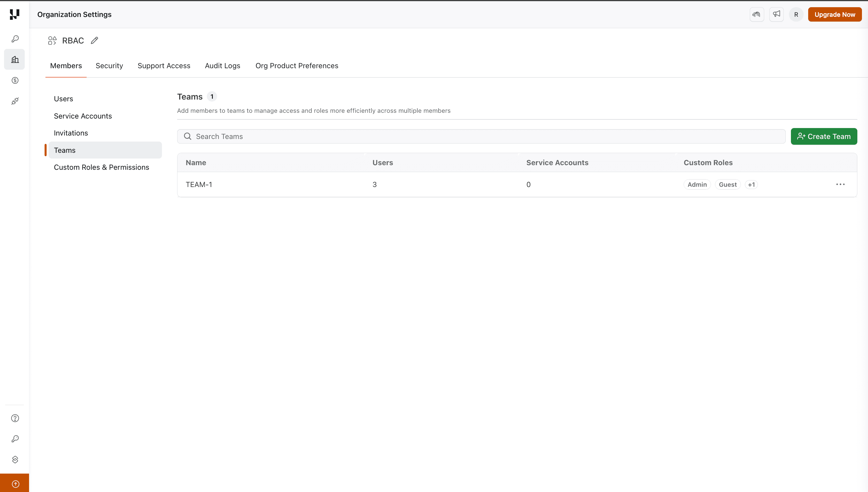The image size is (868, 492).
Task: Click the edit pencil next to RBAC
Action: click(x=94, y=41)
